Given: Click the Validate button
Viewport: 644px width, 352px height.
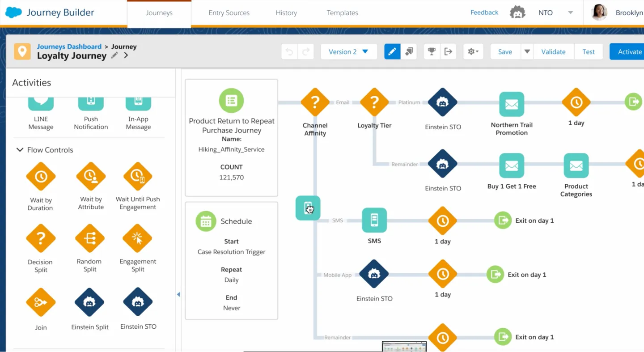Looking at the screenshot, I should pyautogui.click(x=554, y=52).
